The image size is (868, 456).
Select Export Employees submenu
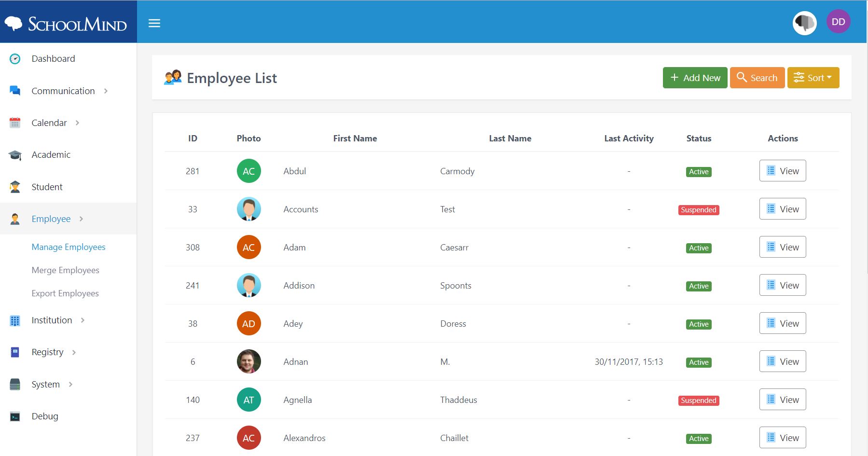point(65,293)
